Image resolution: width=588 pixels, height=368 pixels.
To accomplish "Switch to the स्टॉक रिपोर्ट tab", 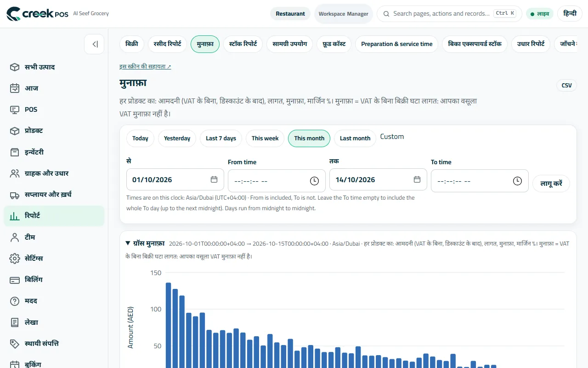I will pyautogui.click(x=243, y=44).
